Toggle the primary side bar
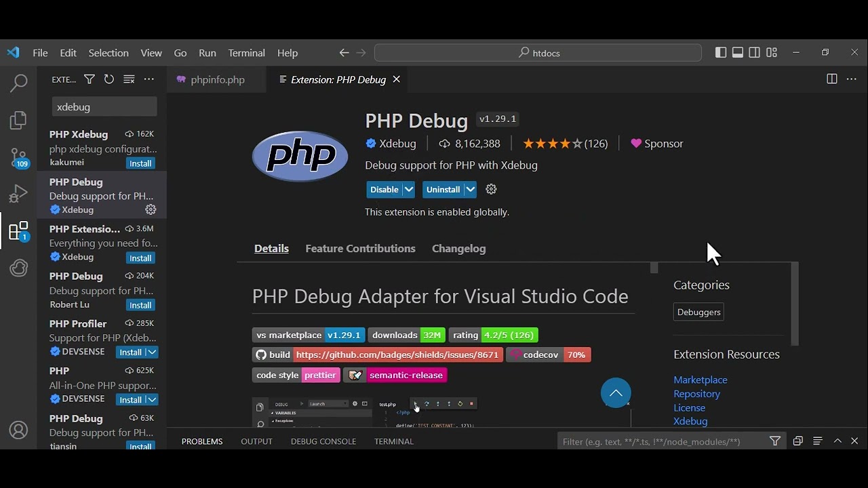The width and height of the screenshot is (868, 488). pos(721,53)
